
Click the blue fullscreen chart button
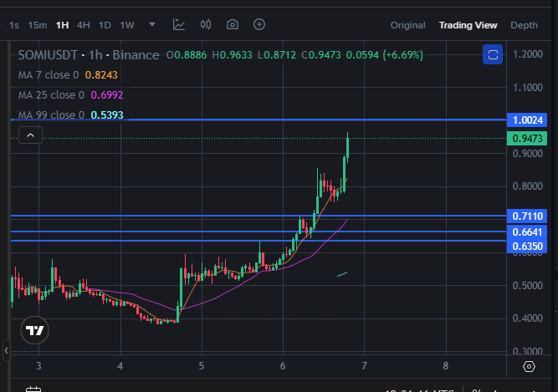coord(493,54)
